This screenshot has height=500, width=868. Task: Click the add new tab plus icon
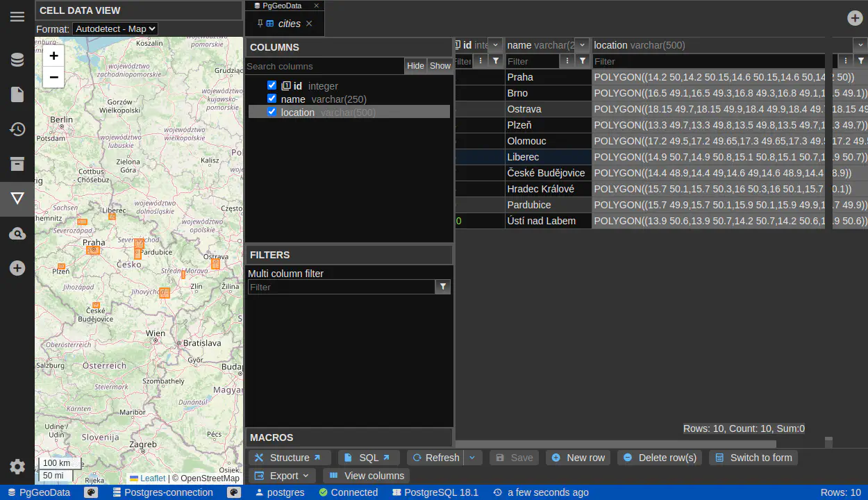click(x=855, y=18)
